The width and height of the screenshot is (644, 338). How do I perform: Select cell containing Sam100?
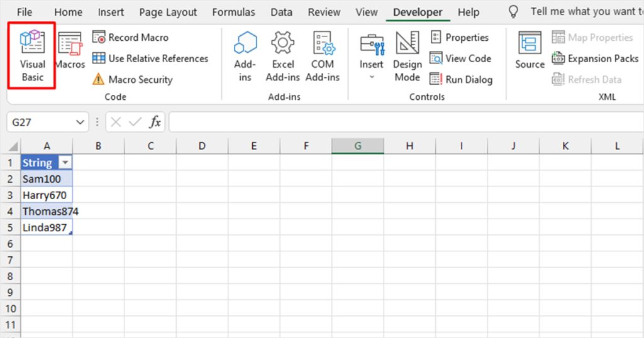coord(47,179)
